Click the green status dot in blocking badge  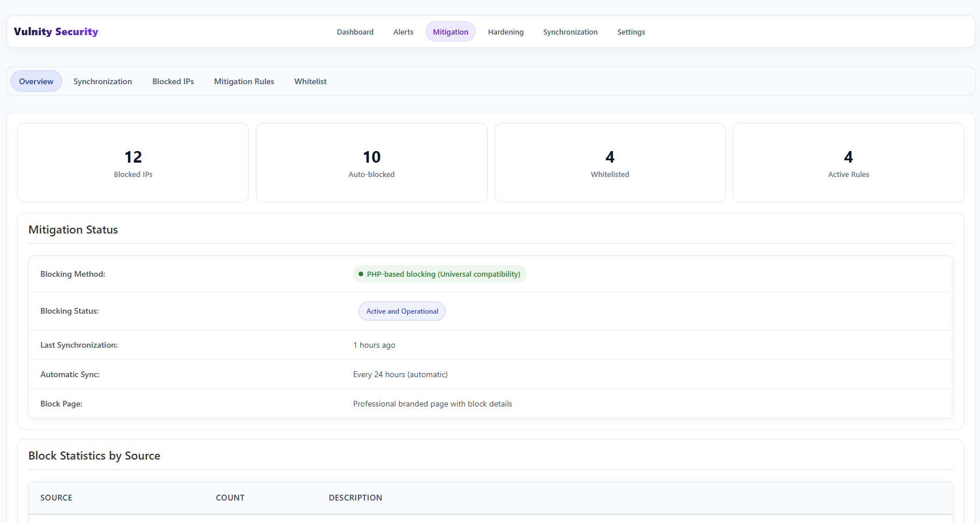coord(360,274)
